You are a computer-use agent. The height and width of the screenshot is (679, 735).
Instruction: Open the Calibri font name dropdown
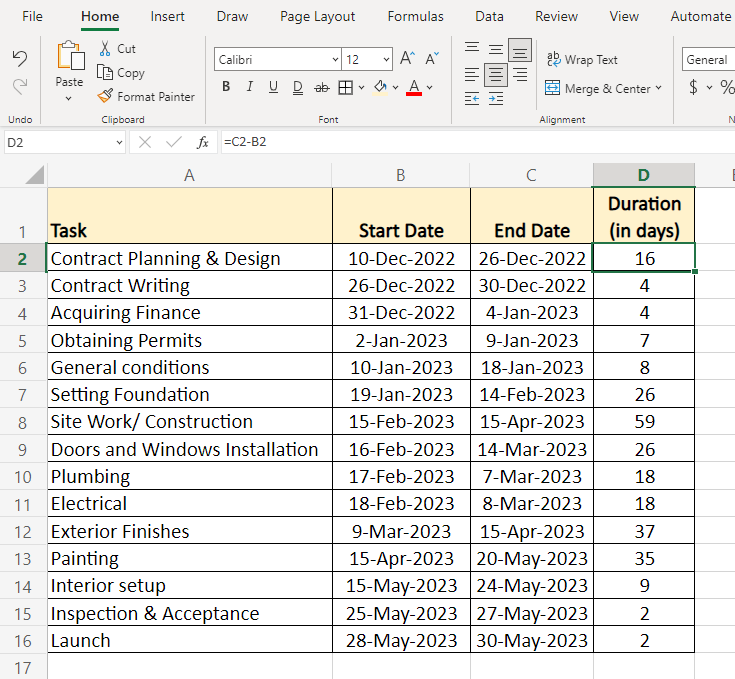point(334,60)
